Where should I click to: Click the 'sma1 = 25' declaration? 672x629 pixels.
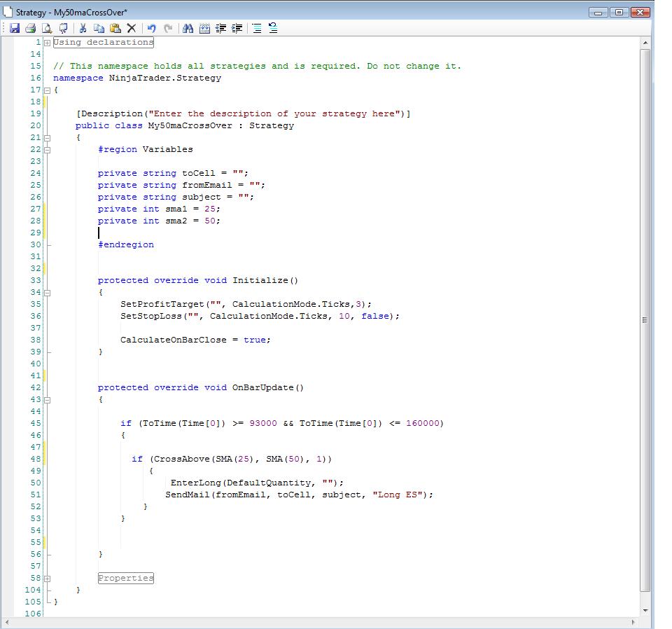click(159, 209)
